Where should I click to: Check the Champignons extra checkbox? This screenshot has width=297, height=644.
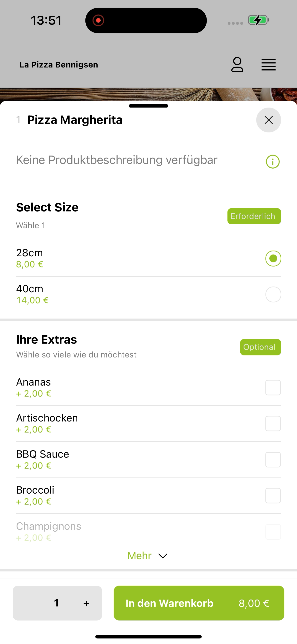coord(273,532)
